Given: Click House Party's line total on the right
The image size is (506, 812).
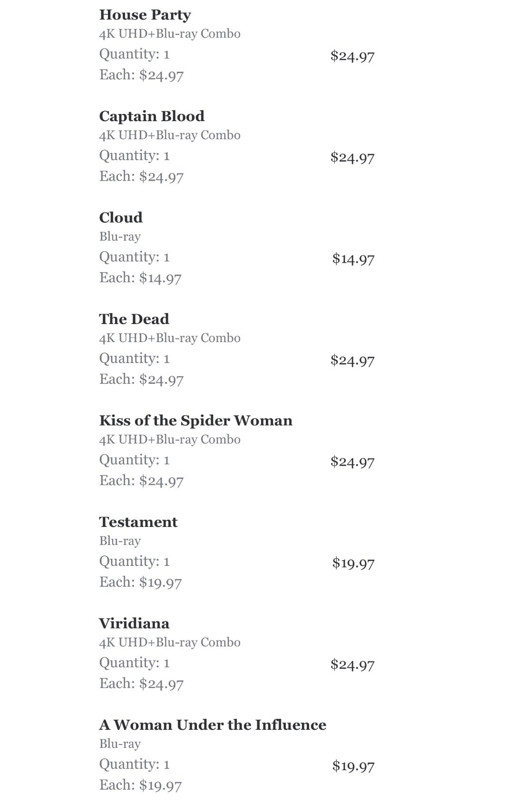Looking at the screenshot, I should click(352, 56).
